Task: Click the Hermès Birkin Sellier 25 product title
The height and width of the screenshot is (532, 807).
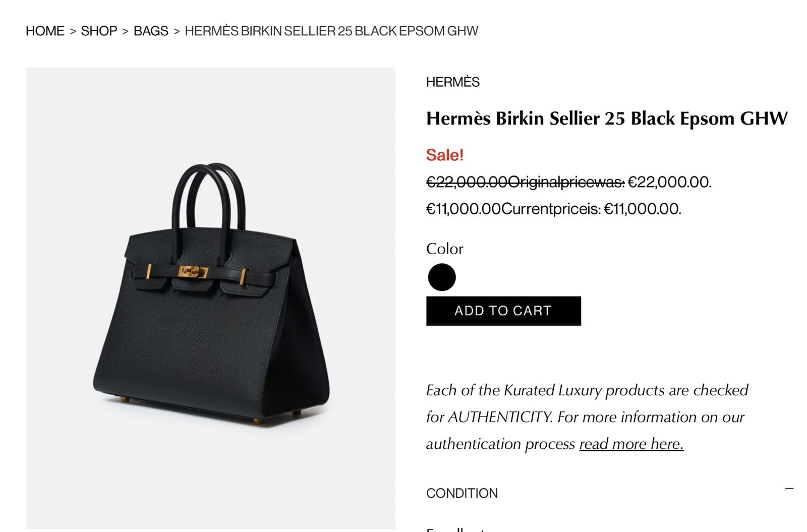Action: pyautogui.click(x=606, y=119)
